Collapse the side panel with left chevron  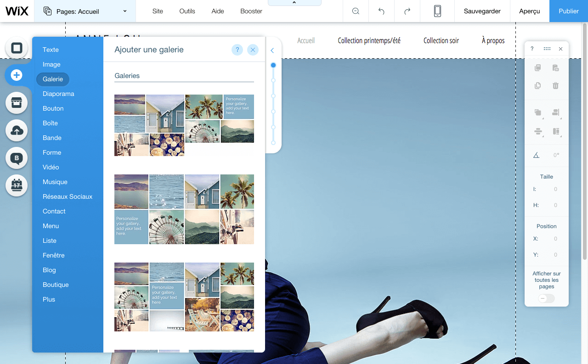point(272,50)
